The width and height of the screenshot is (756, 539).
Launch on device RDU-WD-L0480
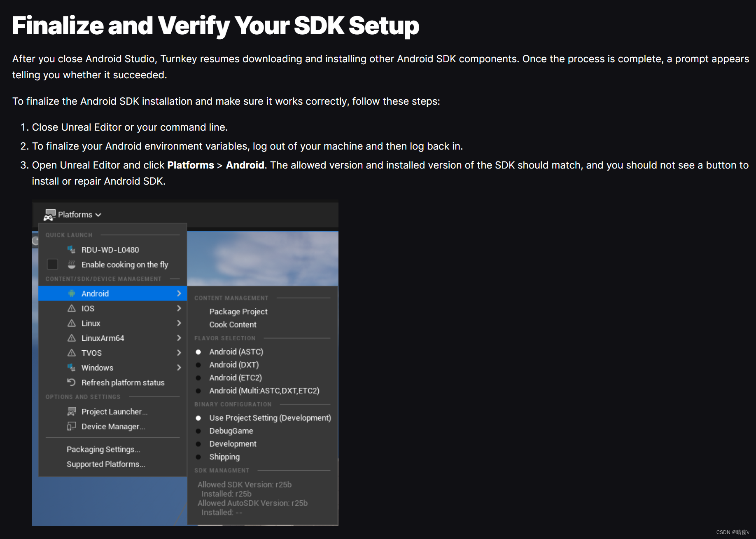tap(110, 250)
